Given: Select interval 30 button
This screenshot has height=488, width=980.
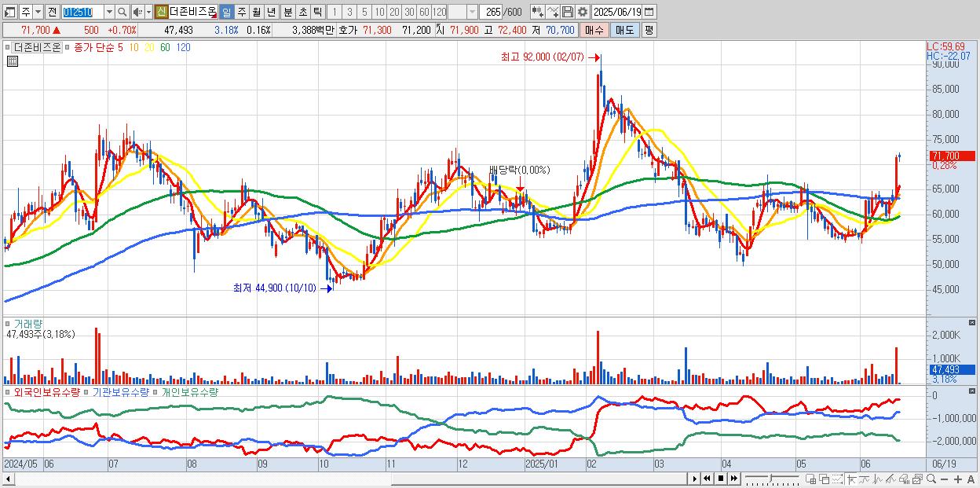Looking at the screenshot, I should tap(409, 12).
